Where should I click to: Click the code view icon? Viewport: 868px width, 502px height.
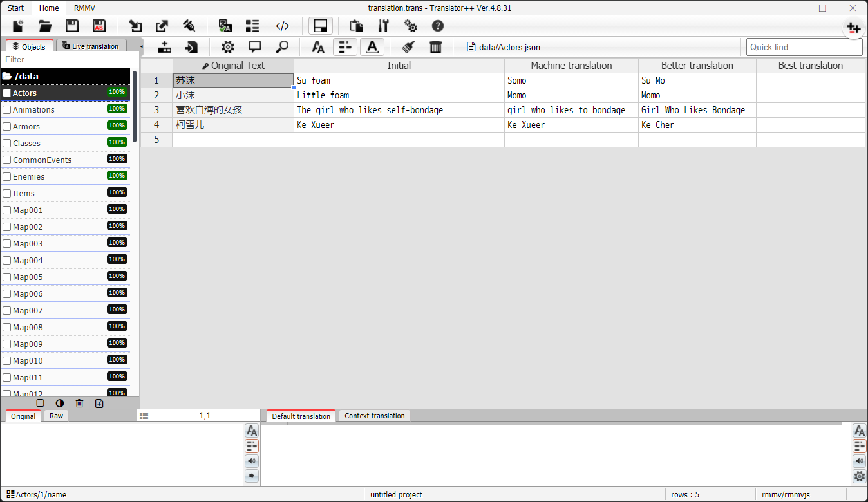tap(282, 26)
